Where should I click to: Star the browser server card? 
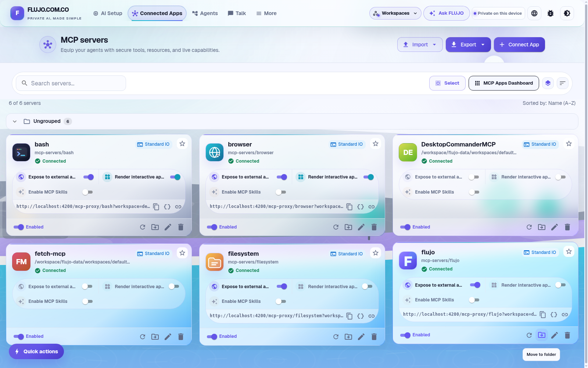(x=376, y=144)
